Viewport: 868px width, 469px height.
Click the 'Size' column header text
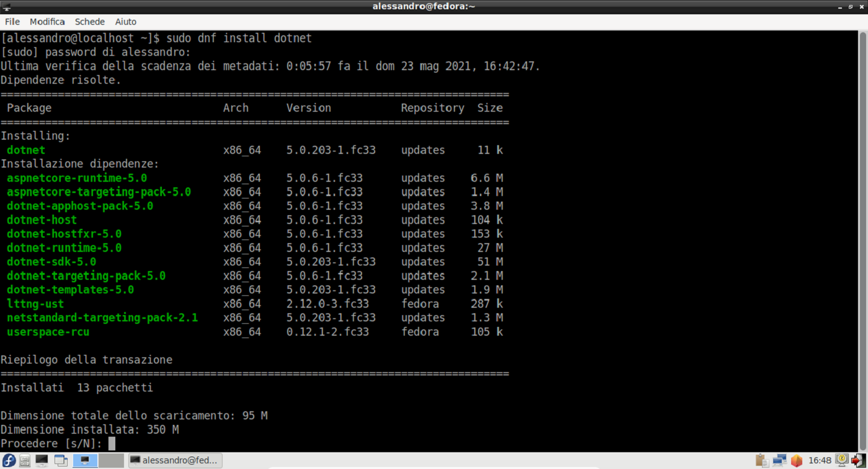point(490,108)
